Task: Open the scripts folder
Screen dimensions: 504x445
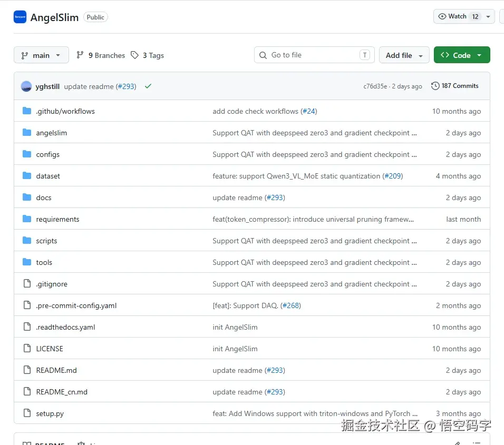Action: pos(46,241)
